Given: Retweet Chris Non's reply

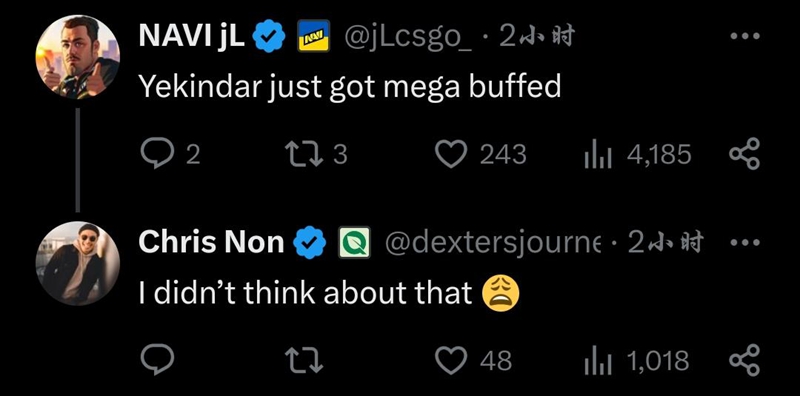Looking at the screenshot, I should tap(304, 360).
